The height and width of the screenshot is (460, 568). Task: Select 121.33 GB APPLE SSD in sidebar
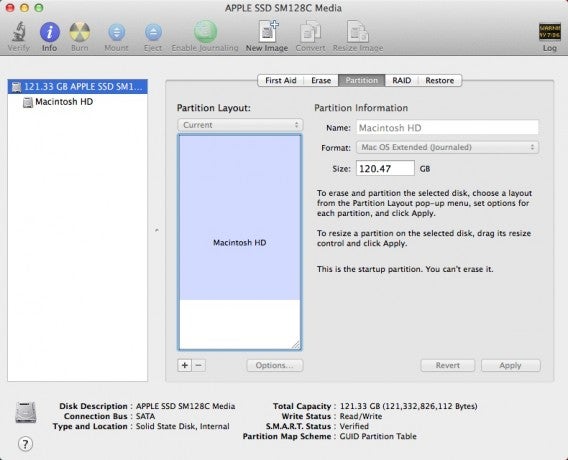pyautogui.click(x=78, y=87)
